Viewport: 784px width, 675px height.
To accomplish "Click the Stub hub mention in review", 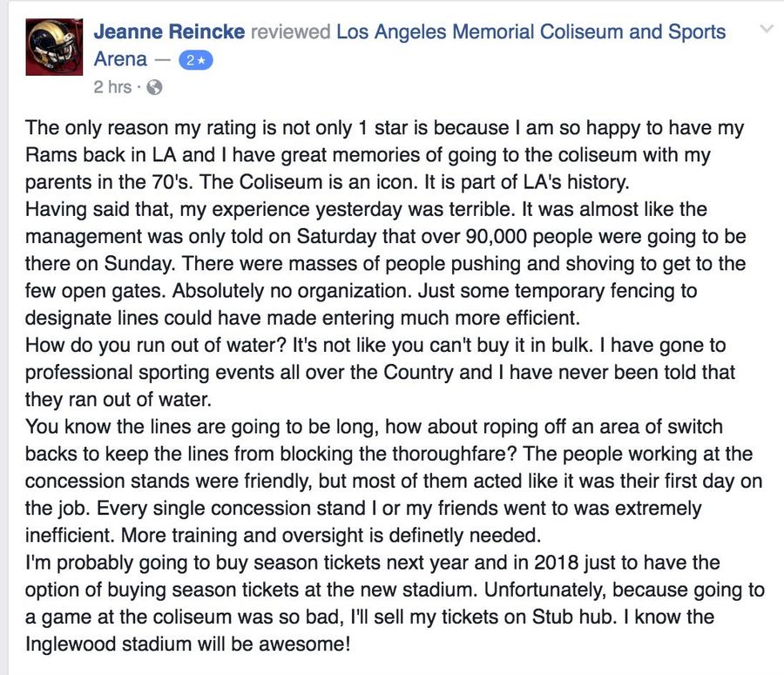I will [x=572, y=617].
